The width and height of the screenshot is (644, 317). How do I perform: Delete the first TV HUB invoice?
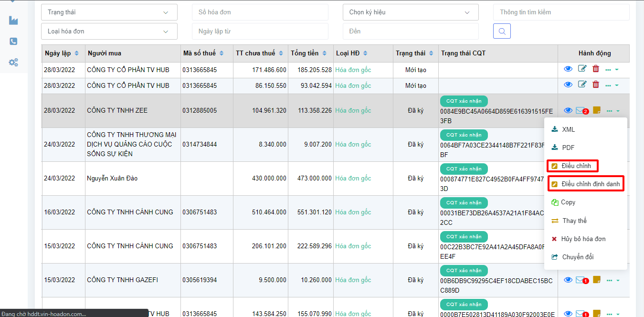coord(596,69)
